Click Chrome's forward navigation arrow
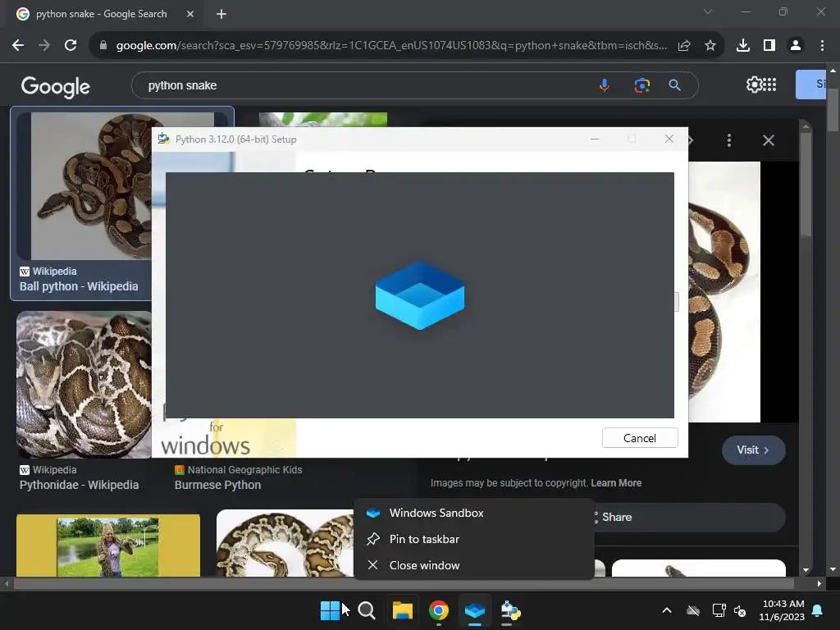The height and width of the screenshot is (630, 840). click(44, 46)
